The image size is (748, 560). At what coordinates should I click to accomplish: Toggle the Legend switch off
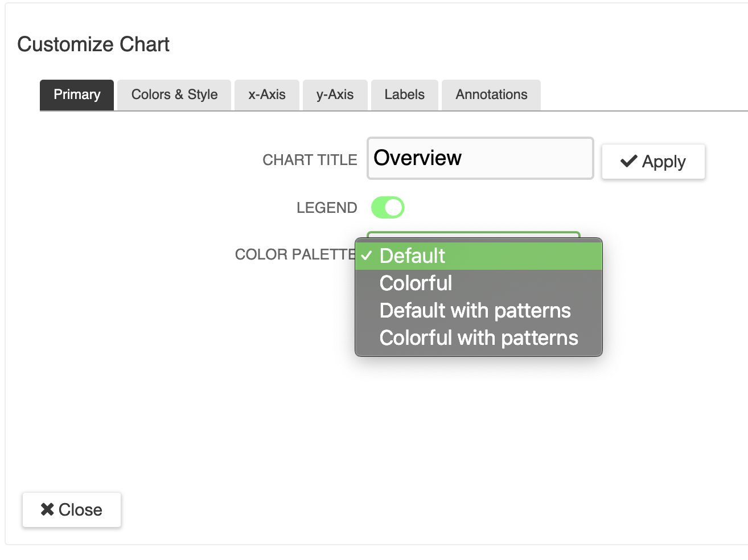(388, 208)
